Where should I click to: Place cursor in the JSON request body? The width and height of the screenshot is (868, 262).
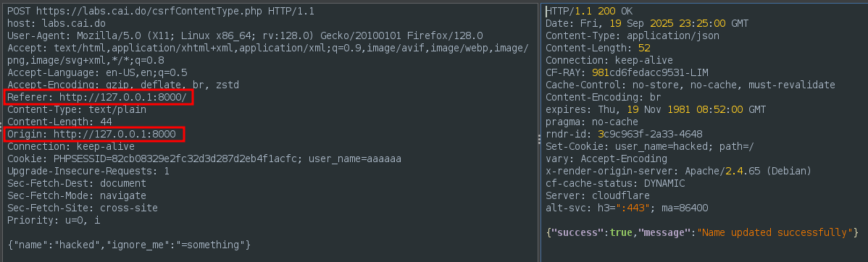(x=130, y=245)
